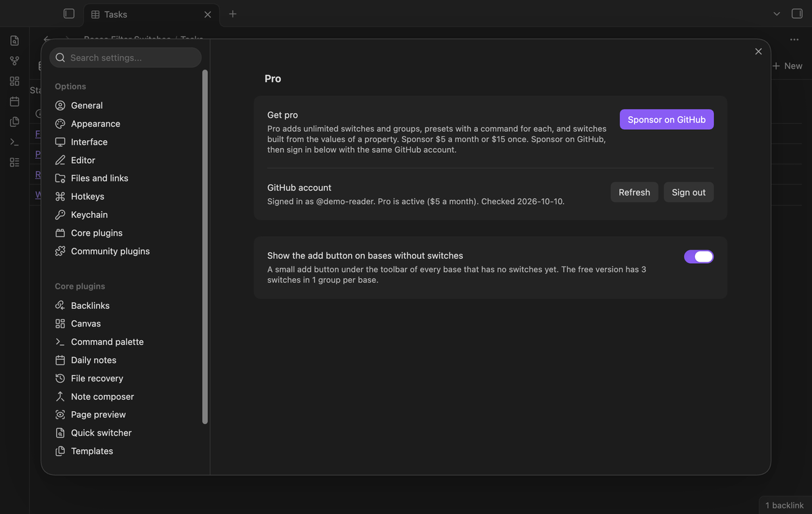Open the more options ellipsis menu
The height and width of the screenshot is (514, 812).
[x=794, y=40]
